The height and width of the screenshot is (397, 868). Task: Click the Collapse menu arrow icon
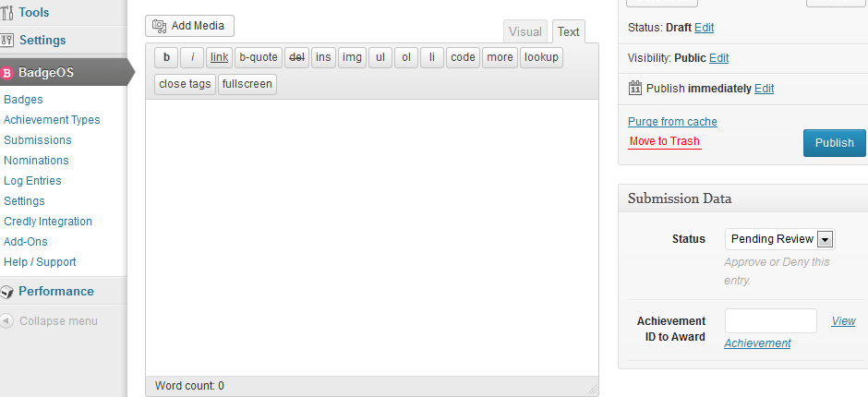[6, 321]
